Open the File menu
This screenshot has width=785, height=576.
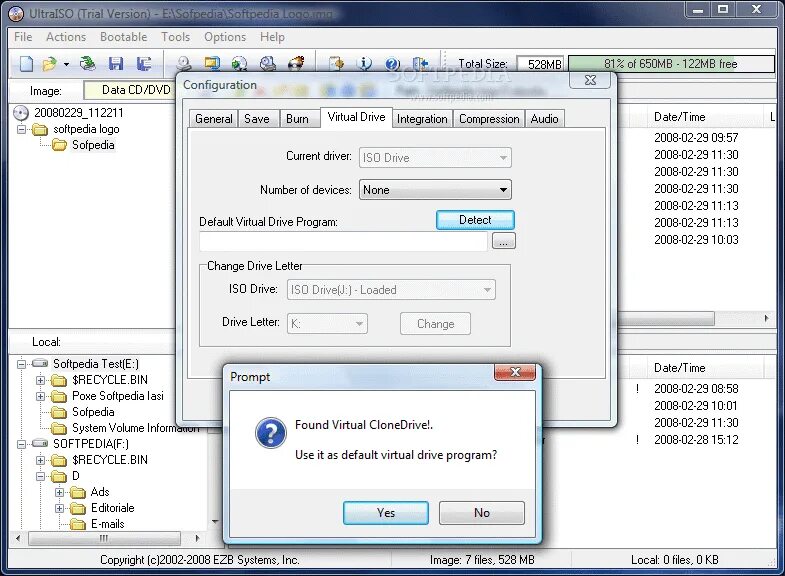click(23, 37)
